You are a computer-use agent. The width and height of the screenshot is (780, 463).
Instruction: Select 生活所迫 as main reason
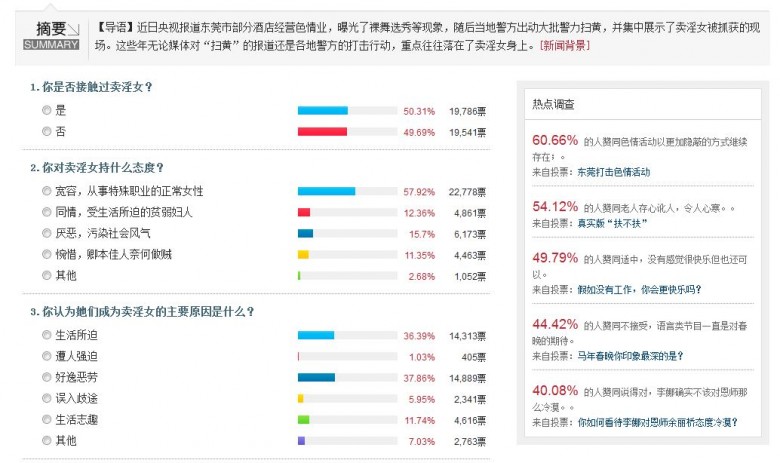[x=47, y=335]
